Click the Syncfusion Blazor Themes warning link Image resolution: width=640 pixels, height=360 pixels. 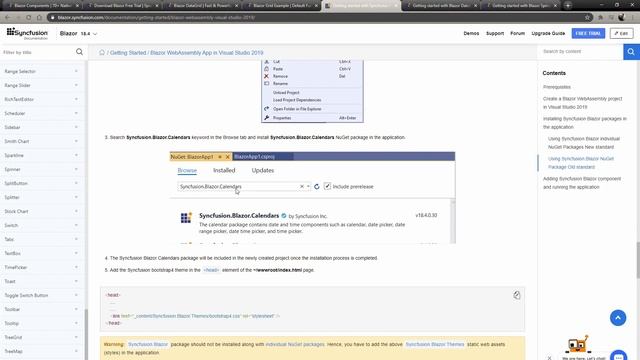435,344
